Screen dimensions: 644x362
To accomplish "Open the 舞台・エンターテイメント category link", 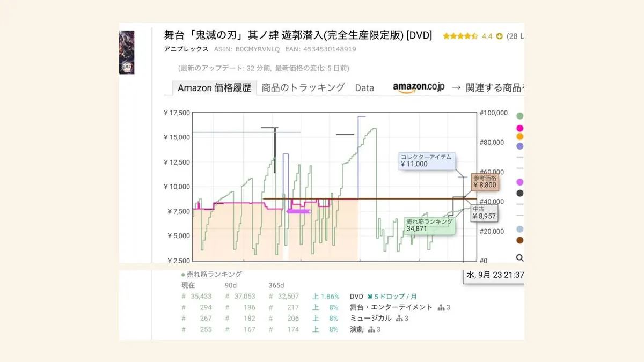I will (x=391, y=307).
